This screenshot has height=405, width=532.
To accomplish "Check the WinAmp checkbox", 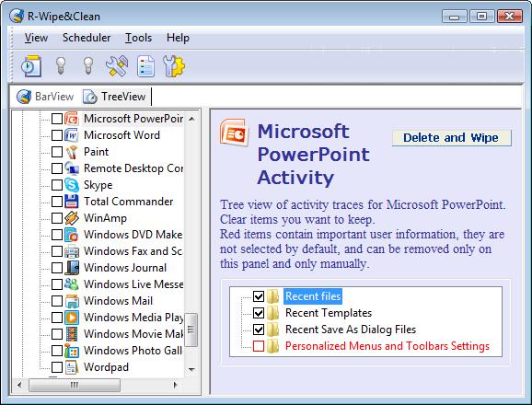I will click(x=57, y=218).
